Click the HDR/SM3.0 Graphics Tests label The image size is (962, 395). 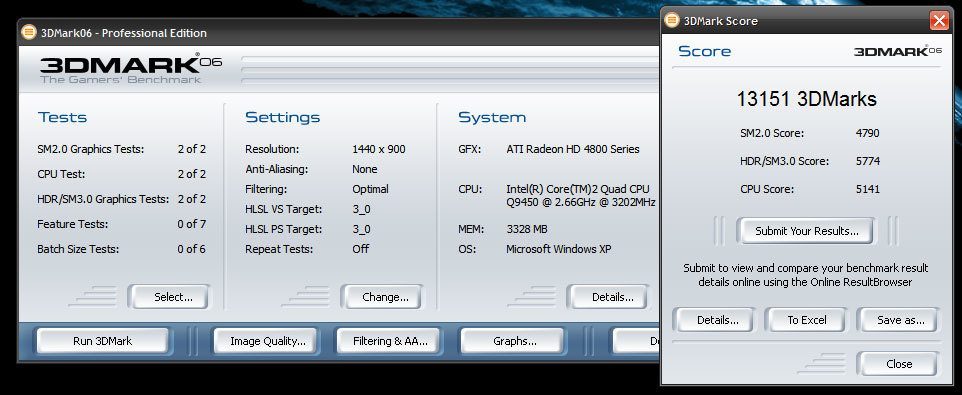(x=103, y=199)
